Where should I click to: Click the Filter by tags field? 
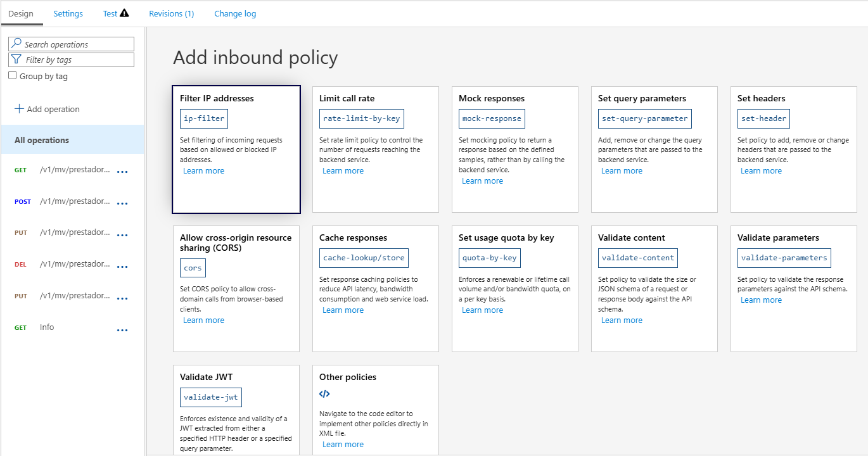72,60
